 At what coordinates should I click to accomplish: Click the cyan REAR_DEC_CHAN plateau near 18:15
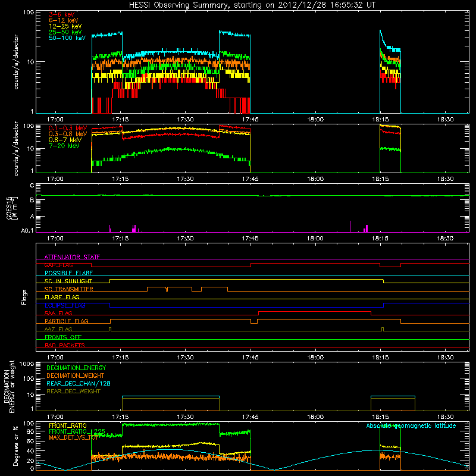pos(393,396)
